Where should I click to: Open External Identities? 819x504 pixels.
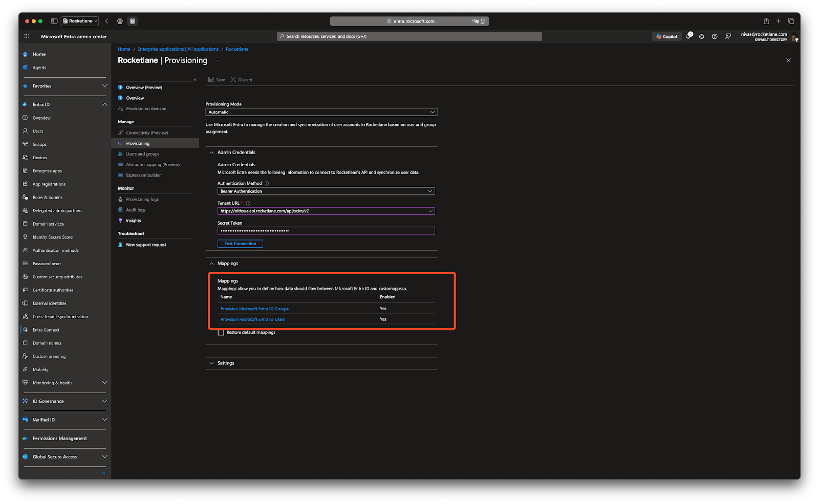click(49, 303)
